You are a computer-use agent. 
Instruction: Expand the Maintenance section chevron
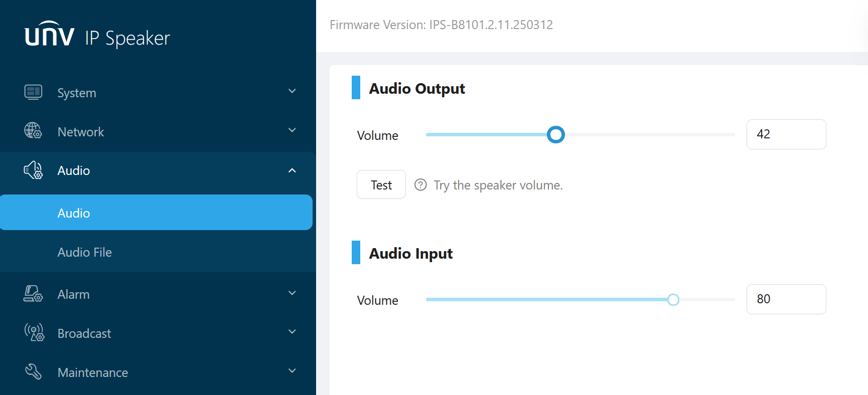point(292,371)
